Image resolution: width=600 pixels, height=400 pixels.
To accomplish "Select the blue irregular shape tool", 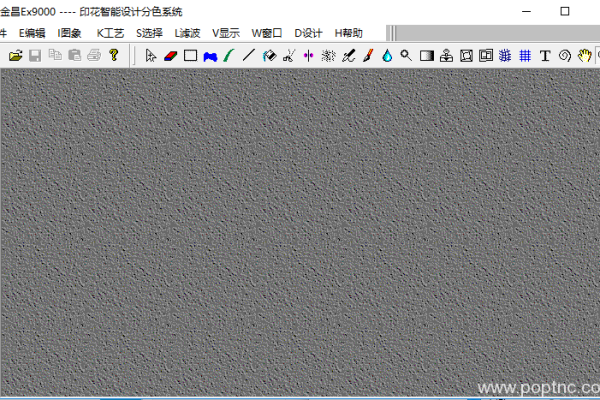I will pyautogui.click(x=210, y=56).
